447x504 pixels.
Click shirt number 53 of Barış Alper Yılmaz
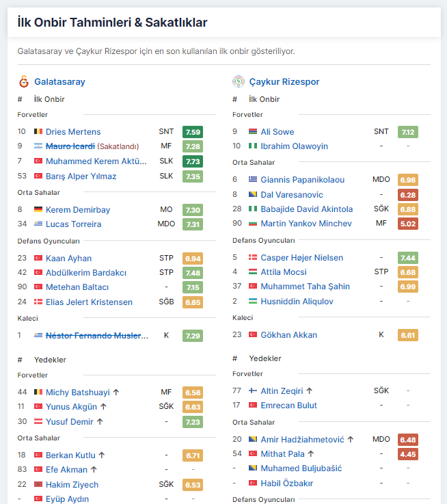[22, 176]
